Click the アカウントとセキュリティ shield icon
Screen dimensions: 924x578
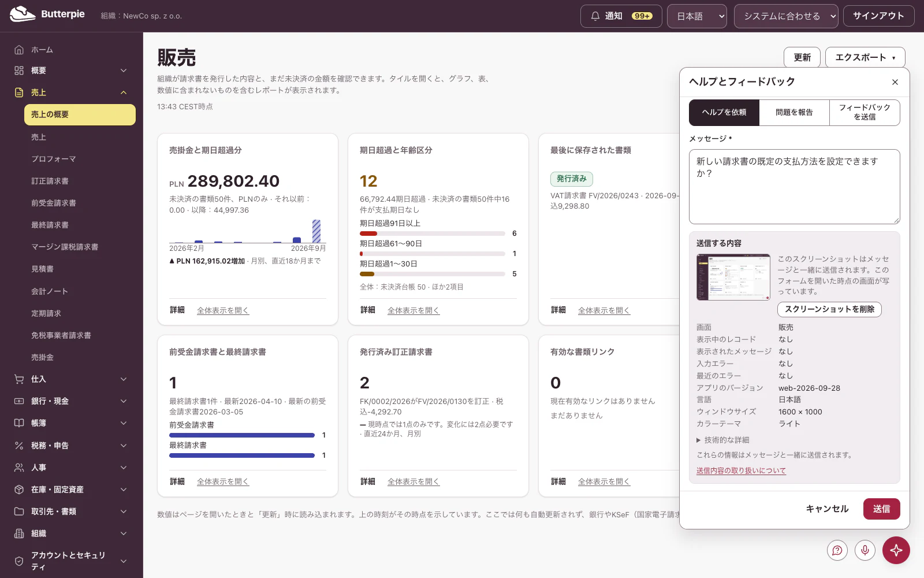pyautogui.click(x=19, y=561)
